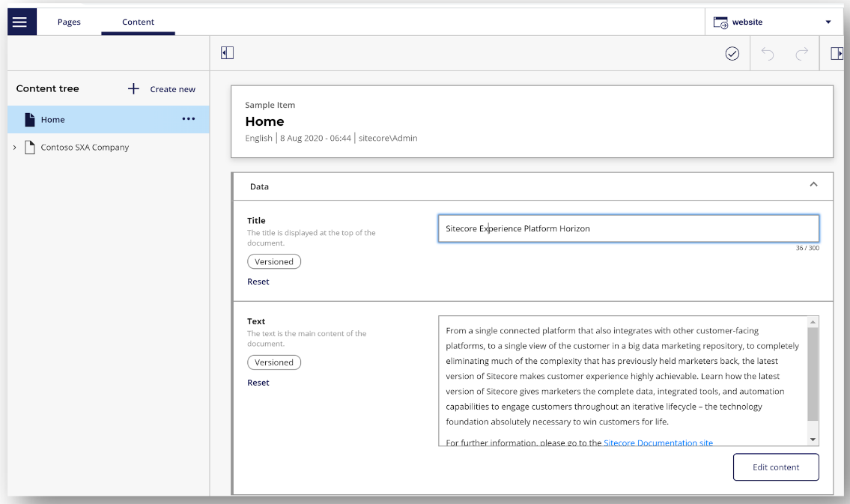Expand the Contoso SXA Company node

pyautogui.click(x=15, y=148)
